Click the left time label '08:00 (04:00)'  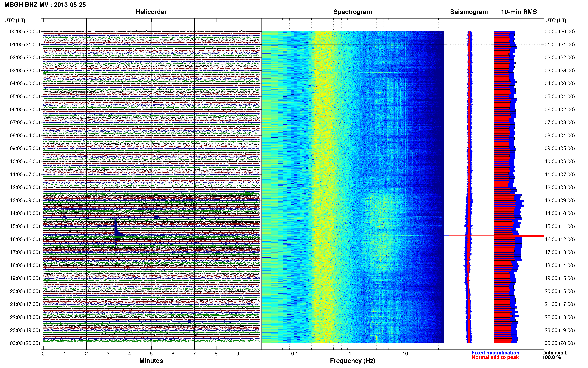(25, 135)
